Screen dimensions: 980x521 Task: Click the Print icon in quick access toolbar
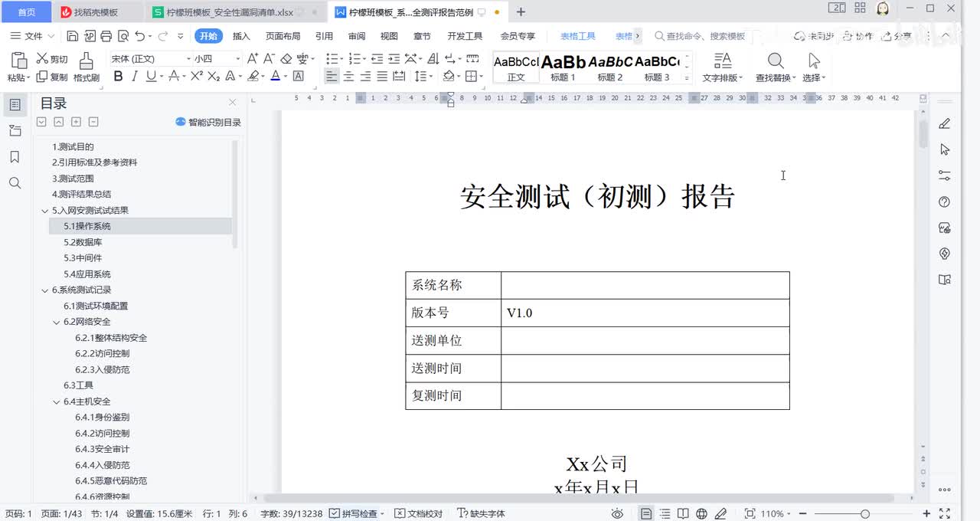[106, 36]
